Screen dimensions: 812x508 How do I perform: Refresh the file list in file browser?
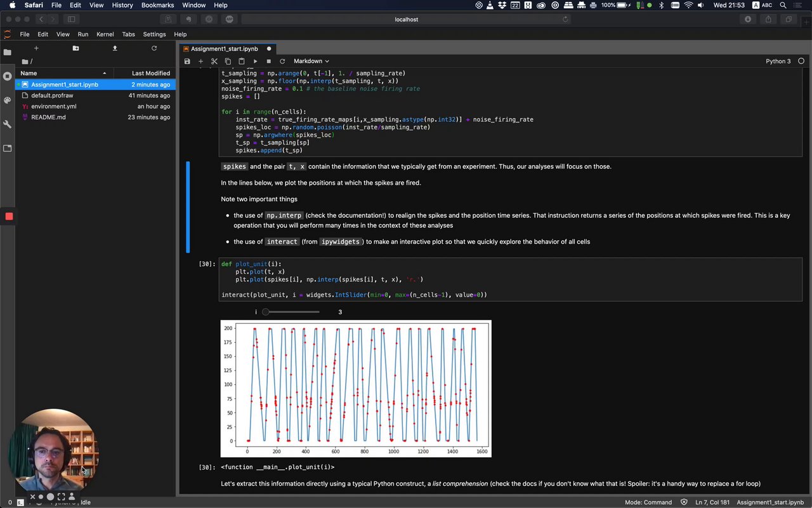pyautogui.click(x=154, y=48)
